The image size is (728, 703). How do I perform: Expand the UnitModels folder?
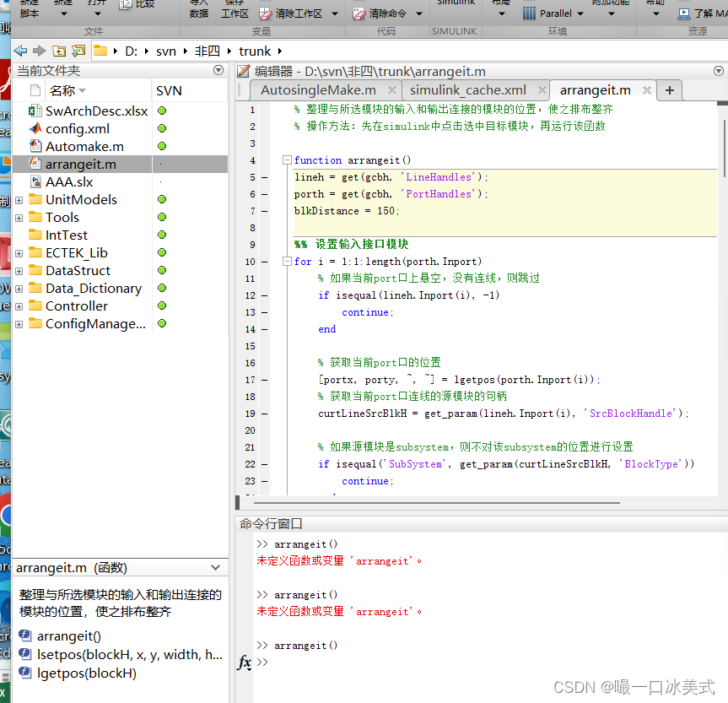(x=19, y=200)
